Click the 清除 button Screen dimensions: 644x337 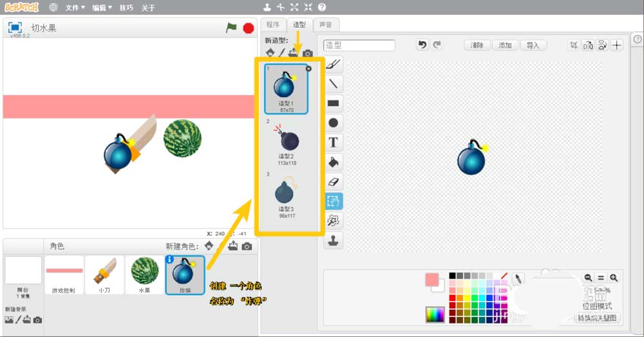[x=477, y=45]
